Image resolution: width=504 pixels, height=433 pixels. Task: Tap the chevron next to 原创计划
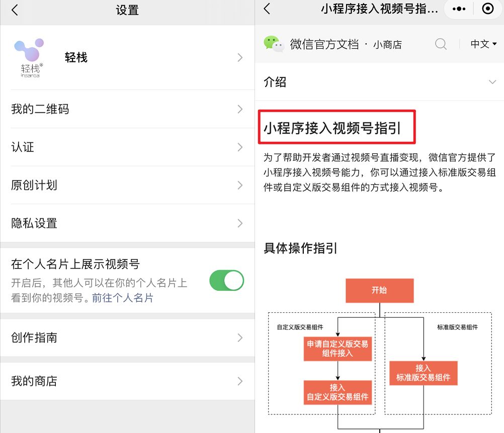click(240, 185)
